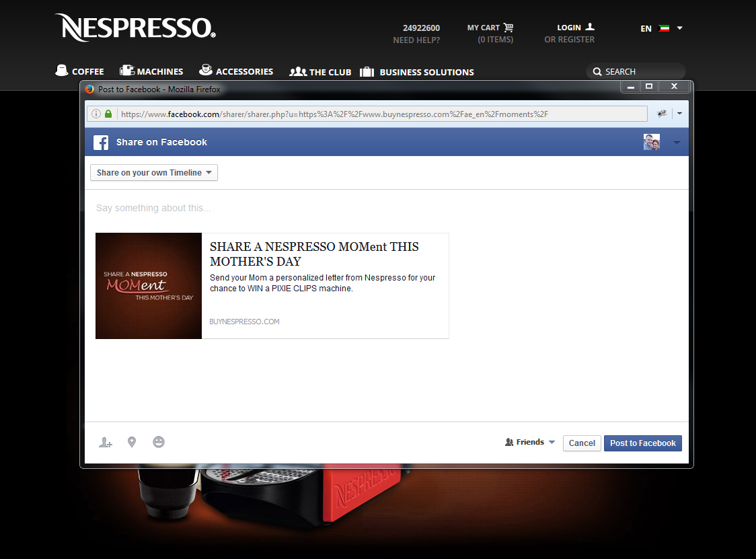
Task: Click The Club people icon
Action: (297, 72)
